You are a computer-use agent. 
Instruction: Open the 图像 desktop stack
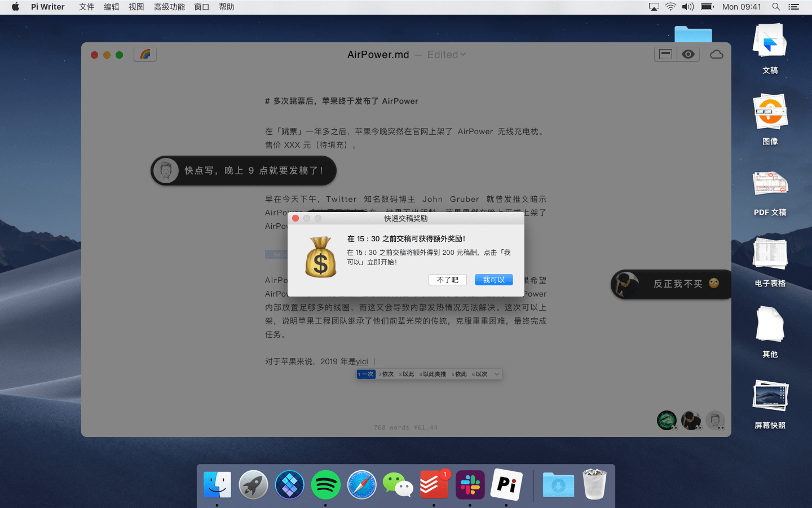(770, 120)
